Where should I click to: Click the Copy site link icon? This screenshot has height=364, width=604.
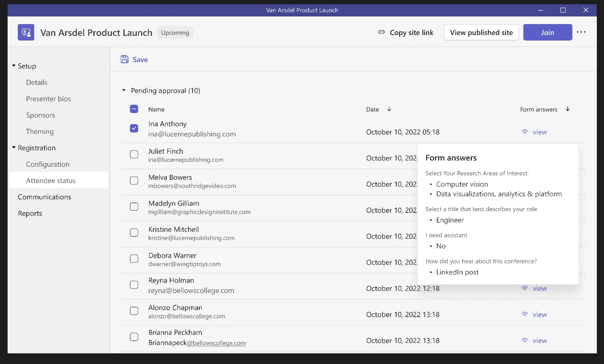381,32
